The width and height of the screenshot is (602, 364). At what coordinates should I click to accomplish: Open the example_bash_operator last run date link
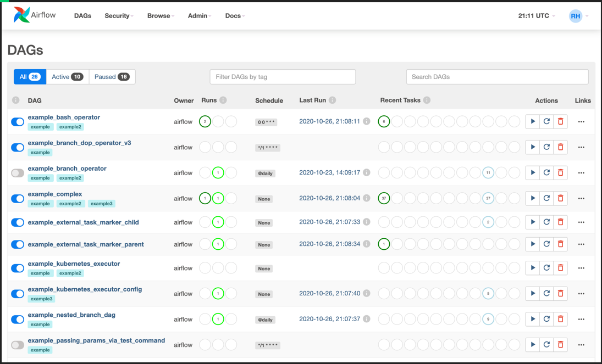point(329,121)
